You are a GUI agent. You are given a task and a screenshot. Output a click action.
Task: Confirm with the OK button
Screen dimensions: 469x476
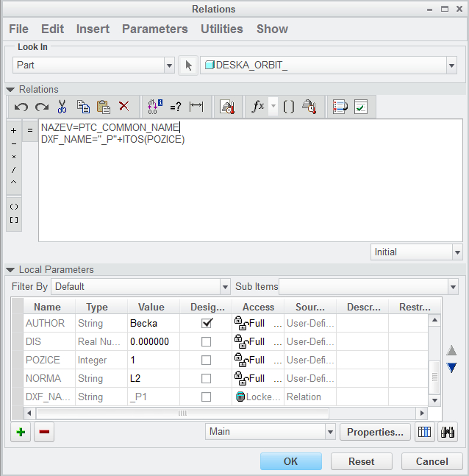tap(291, 461)
